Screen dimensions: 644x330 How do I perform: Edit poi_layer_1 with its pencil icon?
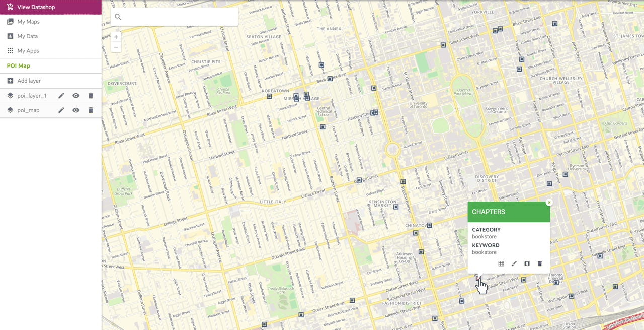(x=61, y=96)
